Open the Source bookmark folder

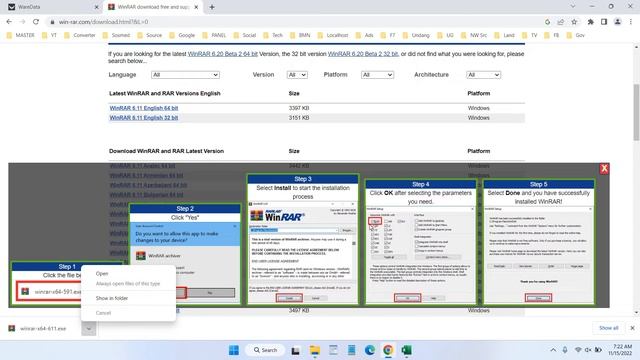150,35
